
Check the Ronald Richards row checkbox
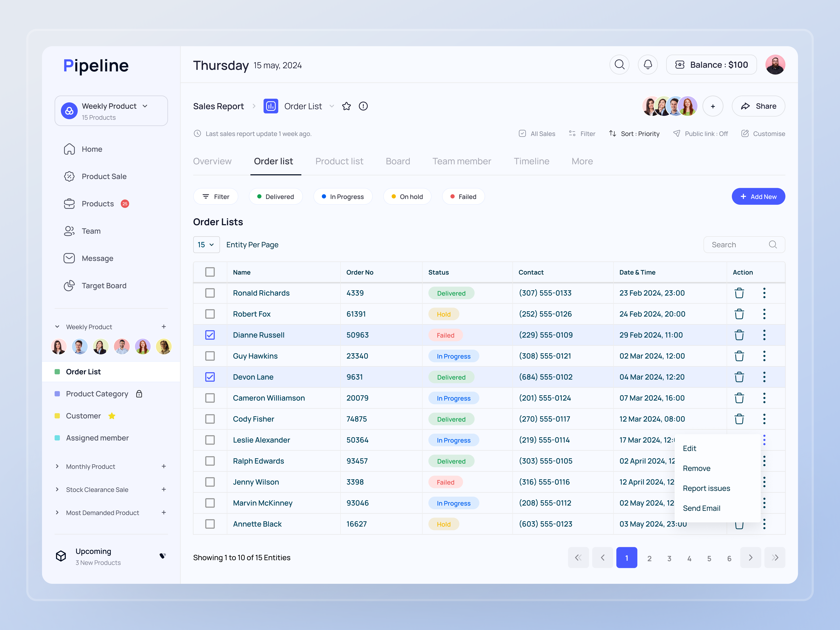[210, 293]
